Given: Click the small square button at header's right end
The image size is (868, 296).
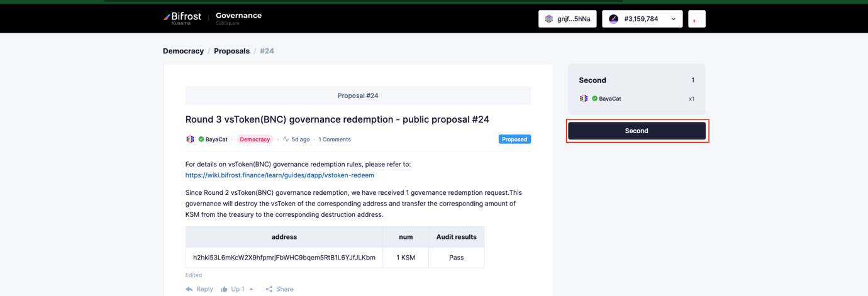Looking at the screenshot, I should 697,19.
